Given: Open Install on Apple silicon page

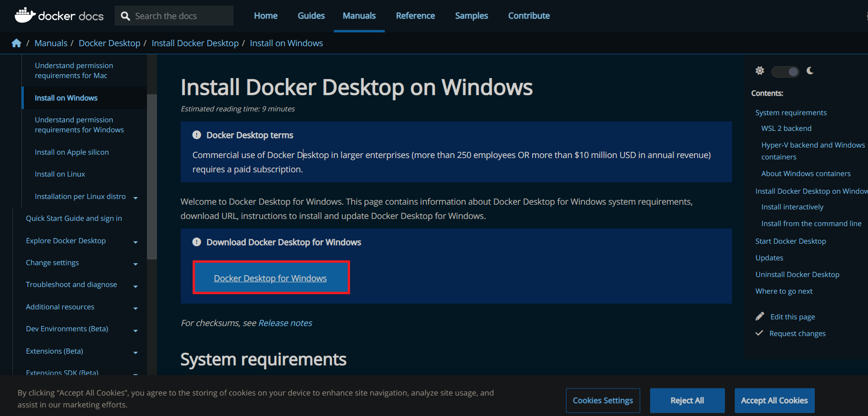Looking at the screenshot, I should click(x=72, y=152).
